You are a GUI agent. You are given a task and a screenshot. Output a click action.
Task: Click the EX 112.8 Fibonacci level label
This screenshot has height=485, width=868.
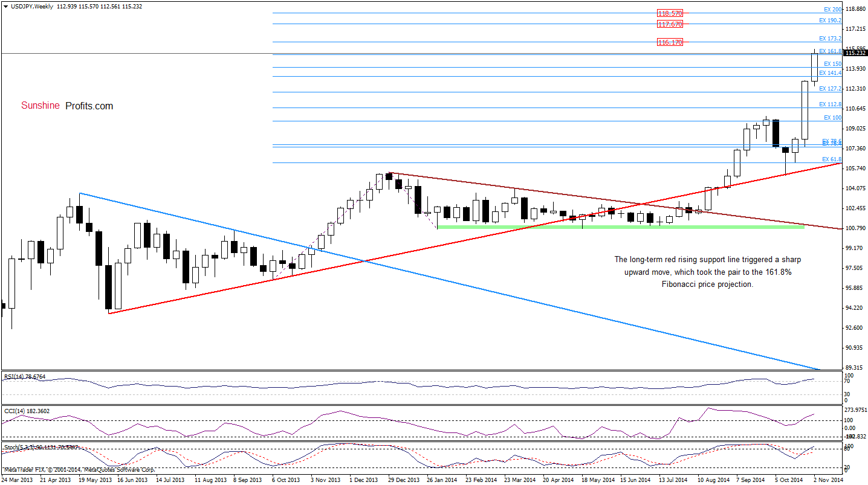click(x=831, y=104)
